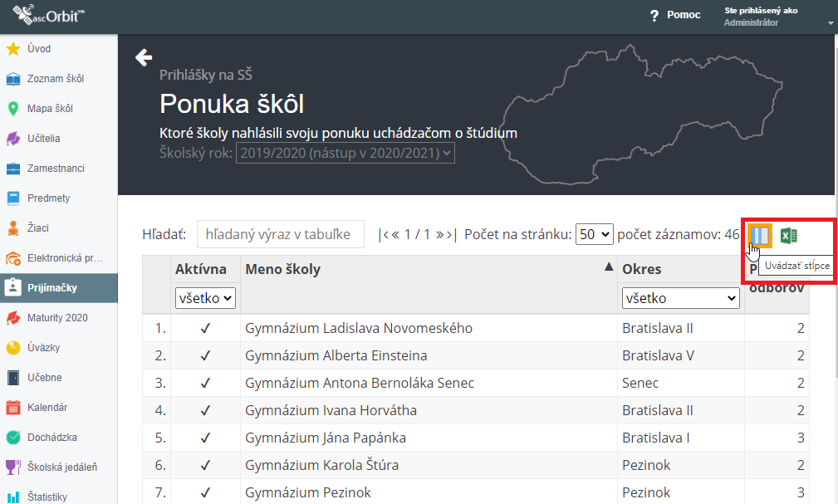The height and width of the screenshot is (504, 838).
Task: Open the Okres filter dropdown
Action: [x=680, y=298]
